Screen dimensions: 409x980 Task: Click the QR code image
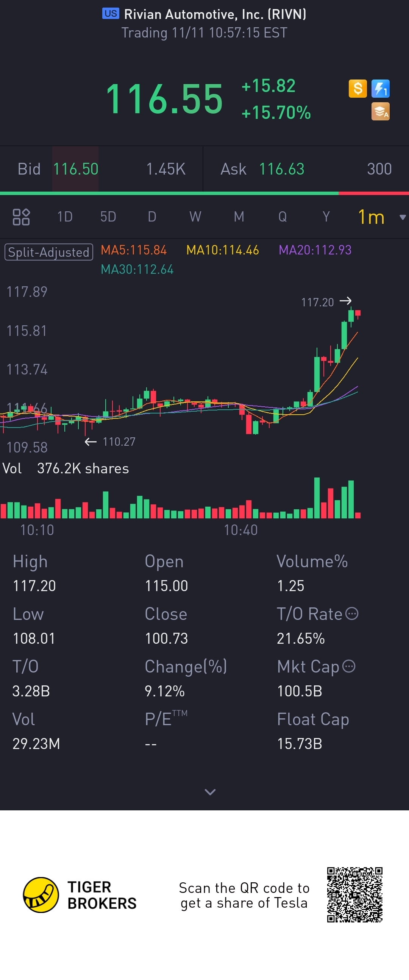[354, 895]
